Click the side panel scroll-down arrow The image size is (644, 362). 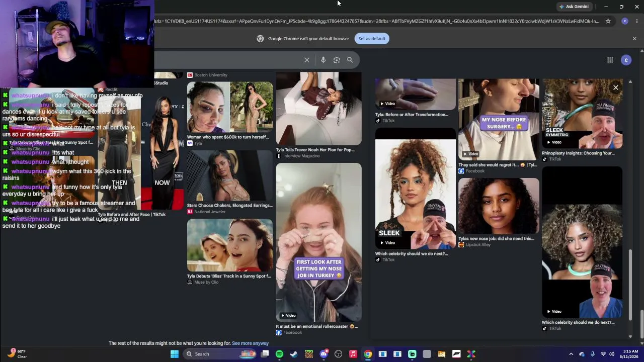(630, 336)
